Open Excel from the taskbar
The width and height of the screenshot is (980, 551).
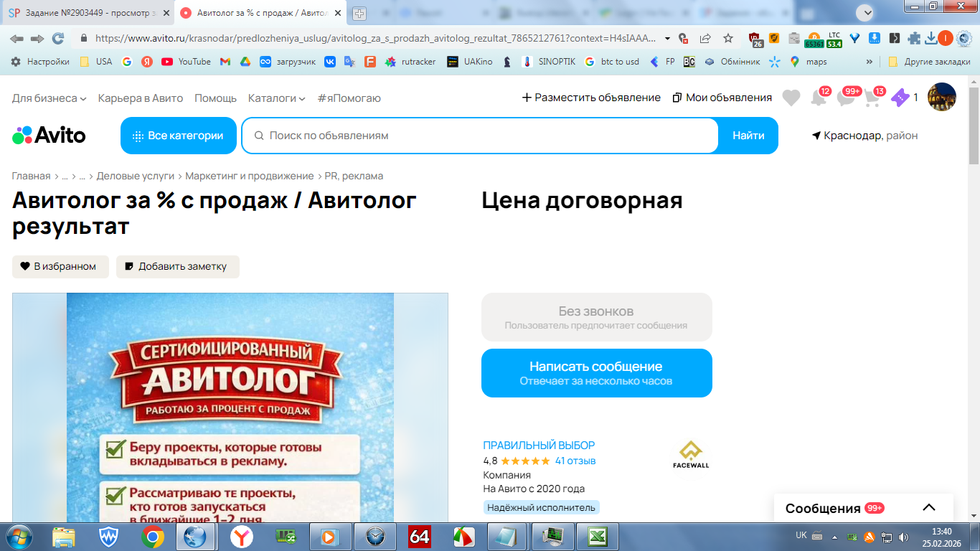pos(598,537)
